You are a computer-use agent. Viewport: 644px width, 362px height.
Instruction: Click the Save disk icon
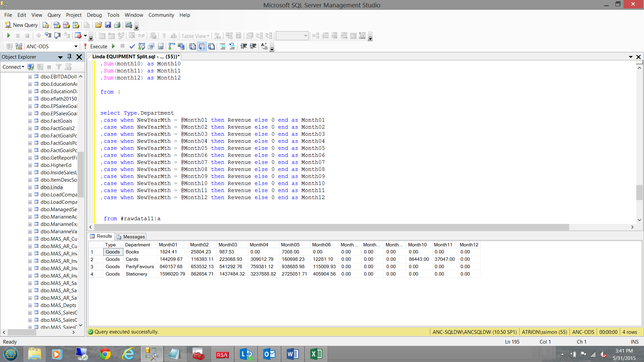coord(108,25)
